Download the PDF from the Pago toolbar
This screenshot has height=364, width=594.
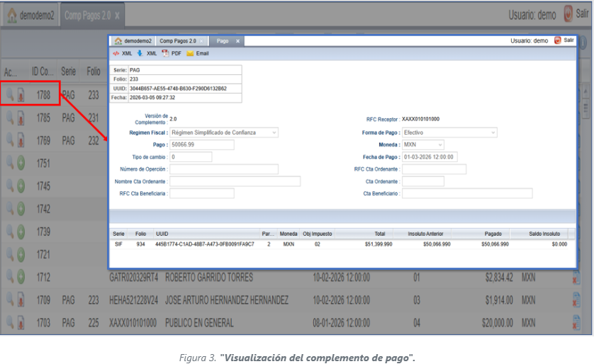[x=172, y=53]
